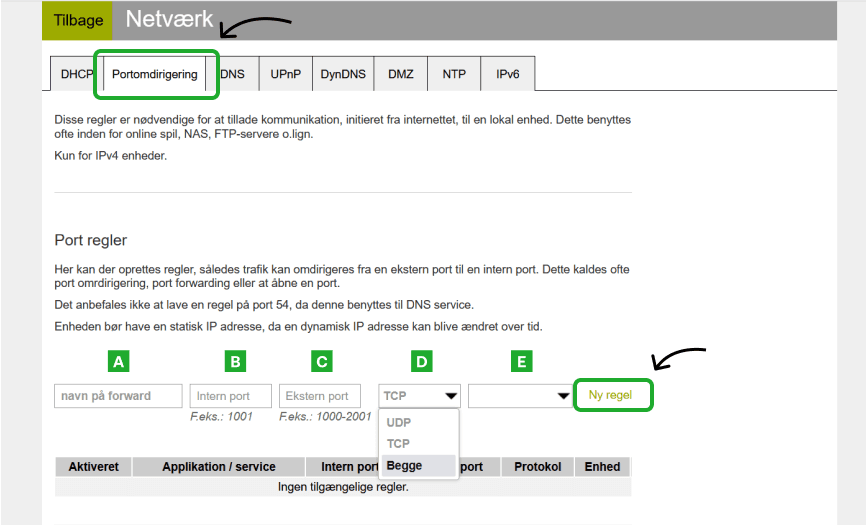Click the green C label badge
866x525 pixels.
(x=320, y=361)
